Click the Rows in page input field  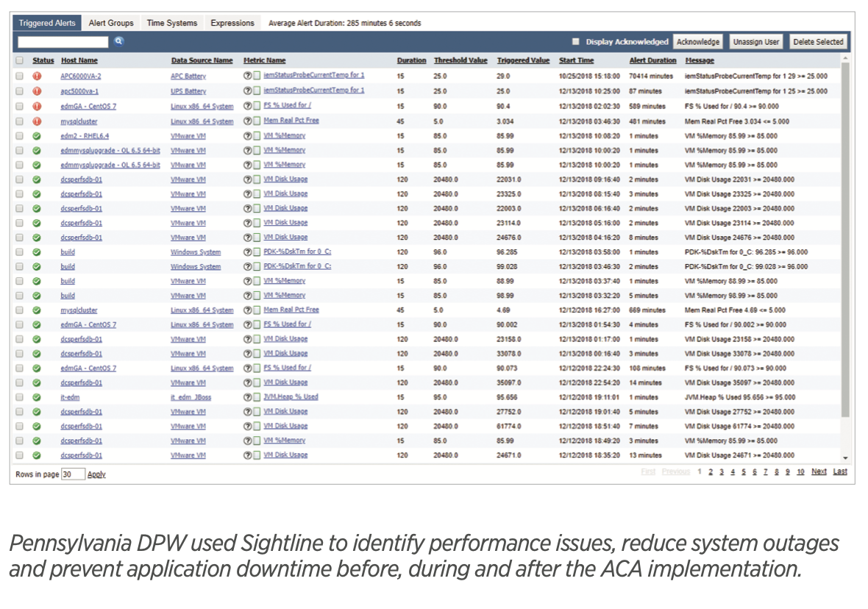[73, 474]
